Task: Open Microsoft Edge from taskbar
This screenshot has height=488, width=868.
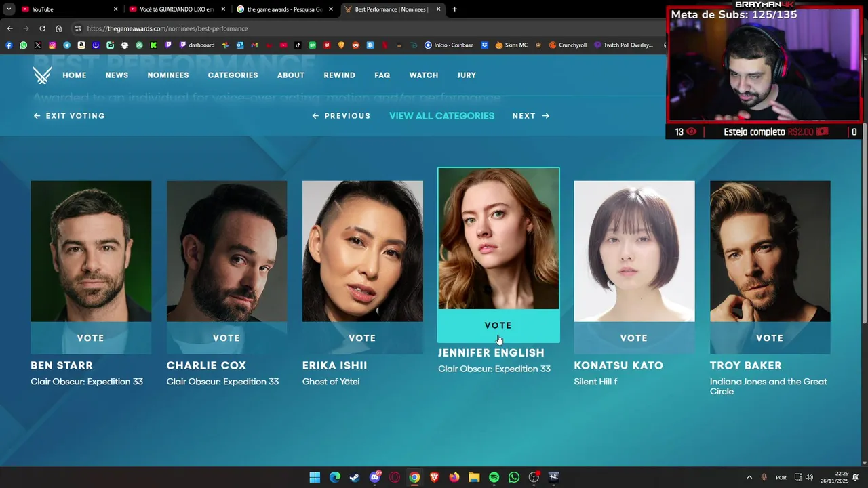Action: click(335, 477)
